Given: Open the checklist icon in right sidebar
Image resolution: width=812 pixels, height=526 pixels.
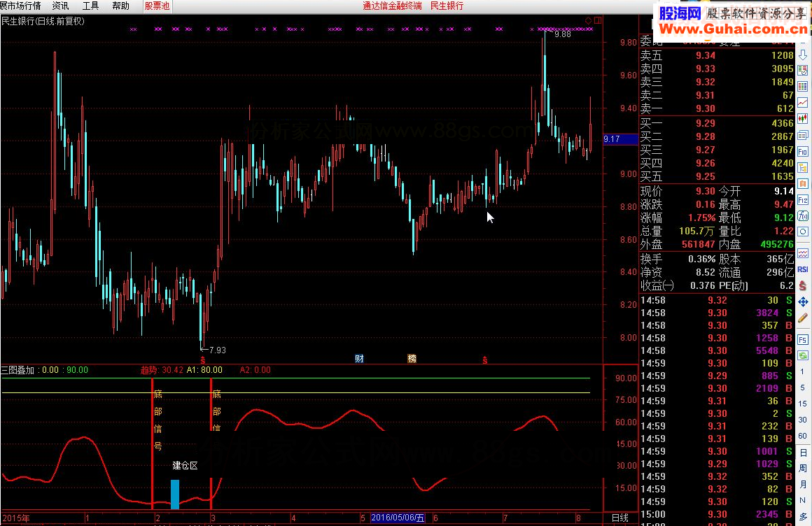Looking at the screenshot, I should click(x=803, y=71).
